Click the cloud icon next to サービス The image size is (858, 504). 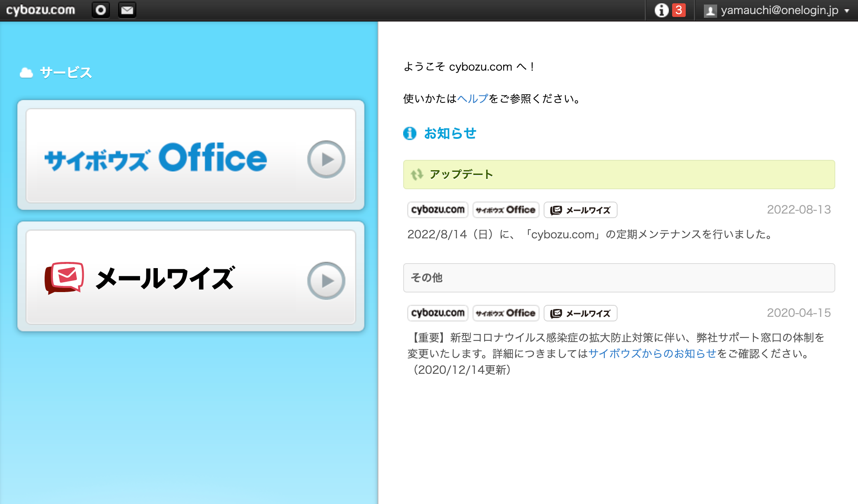tap(26, 73)
